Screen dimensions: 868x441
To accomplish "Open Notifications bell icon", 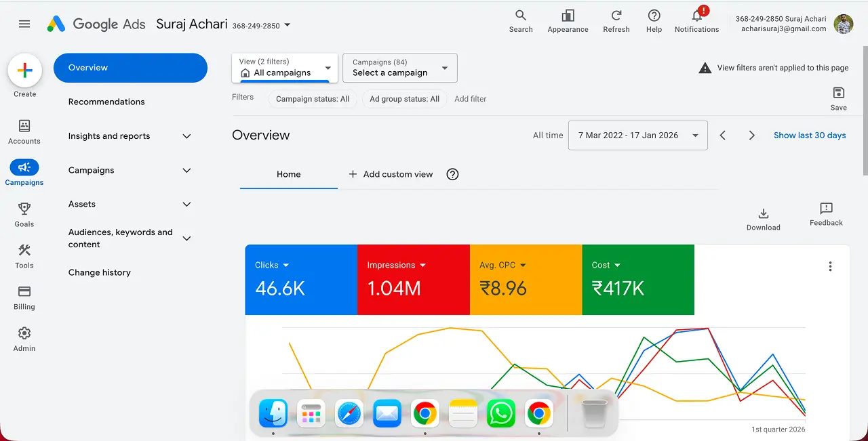I will tap(696, 17).
